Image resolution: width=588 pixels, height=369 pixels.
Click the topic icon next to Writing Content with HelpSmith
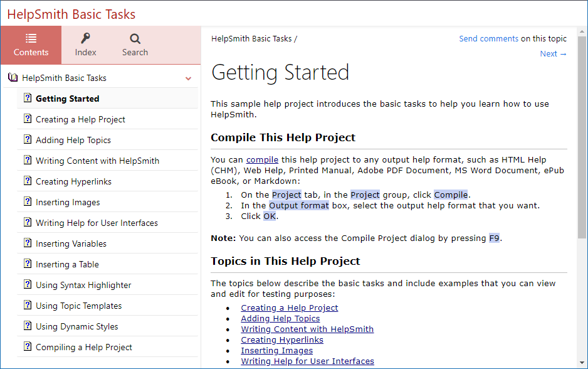tap(28, 160)
